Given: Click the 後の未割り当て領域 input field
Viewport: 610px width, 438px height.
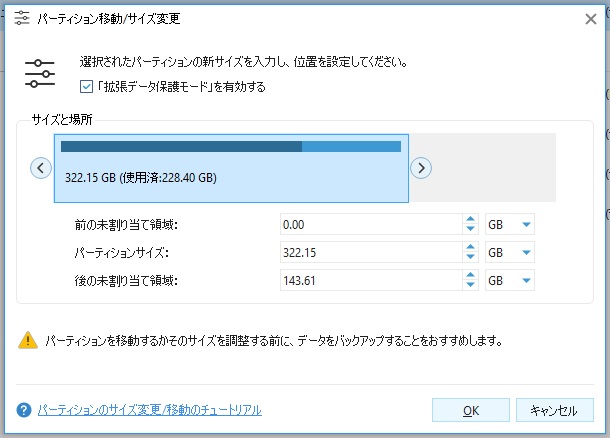Looking at the screenshot, I should tap(370, 280).
